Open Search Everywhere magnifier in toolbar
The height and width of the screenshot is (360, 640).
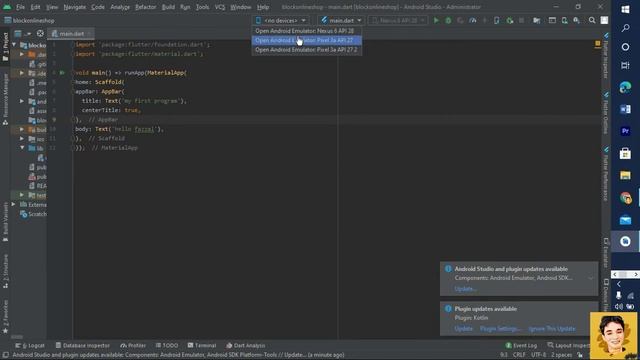[592, 20]
